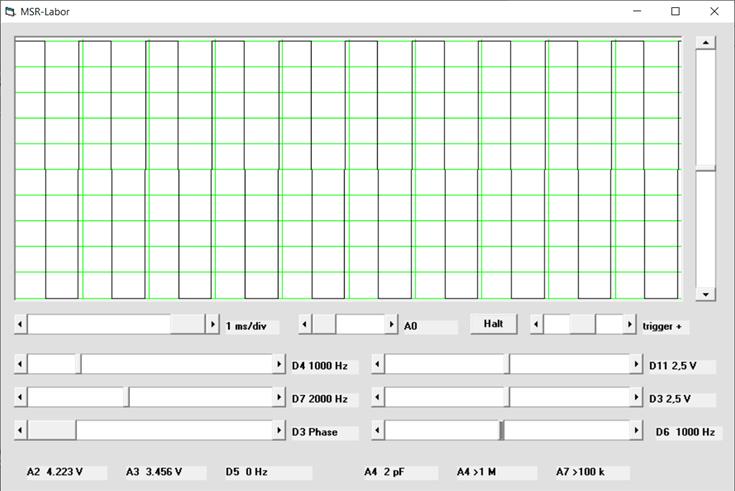Click right arrow of the D6 1000 Hz scrollbar
Viewport: 735px width, 491px height.
point(636,431)
